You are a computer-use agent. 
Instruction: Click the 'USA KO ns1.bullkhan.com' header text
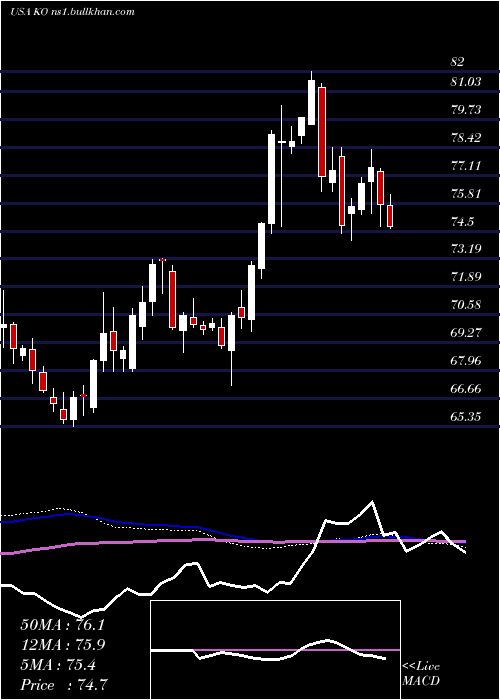click(72, 12)
